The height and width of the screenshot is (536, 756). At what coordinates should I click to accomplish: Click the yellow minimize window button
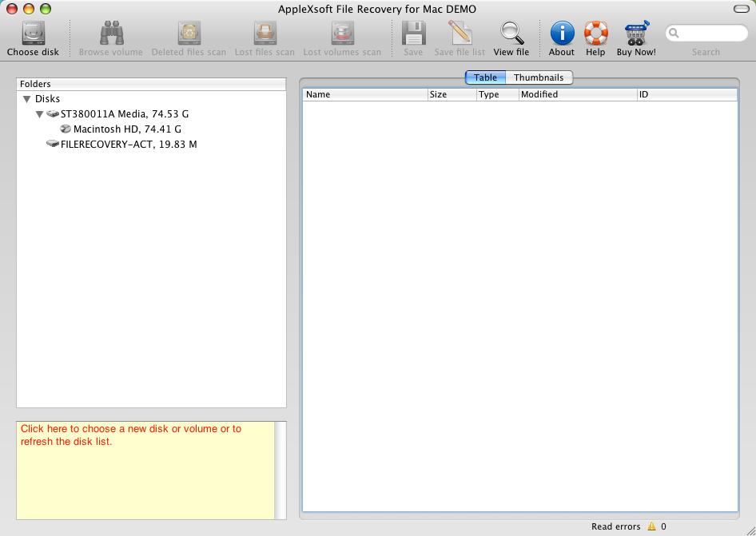tap(29, 9)
